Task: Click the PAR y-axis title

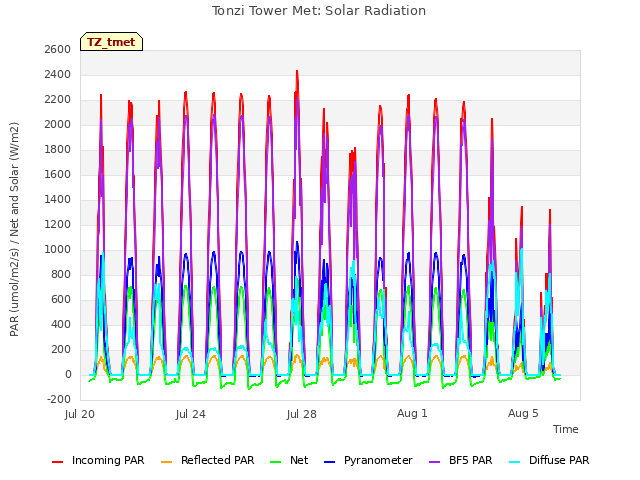Action: [x=14, y=229]
